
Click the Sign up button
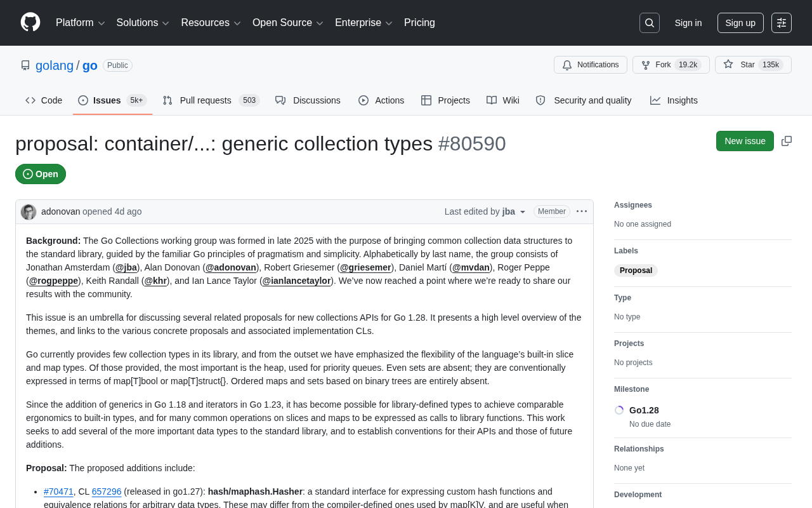tap(740, 23)
